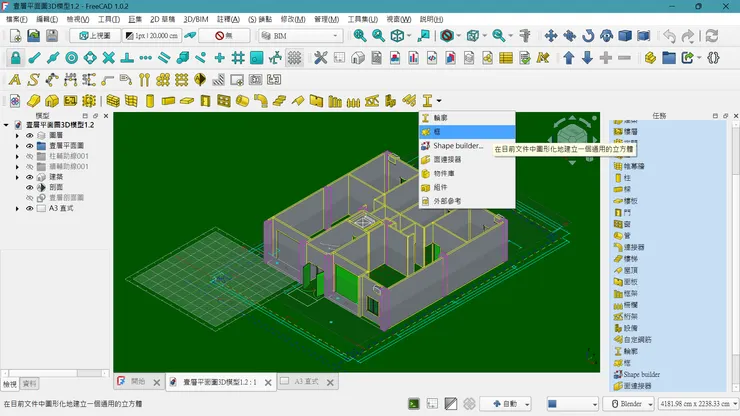740x416 pixels.
Task: Click the undo arrow icon
Action: pyautogui.click(x=669, y=36)
